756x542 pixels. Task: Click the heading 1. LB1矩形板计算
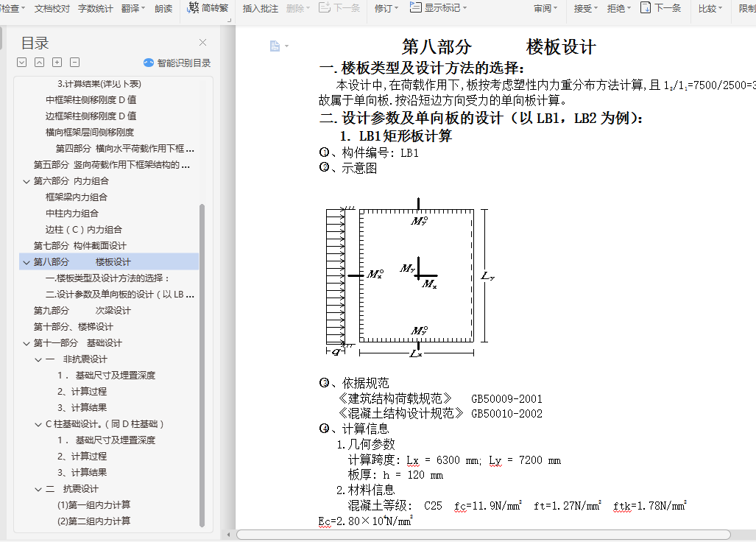[x=396, y=136]
